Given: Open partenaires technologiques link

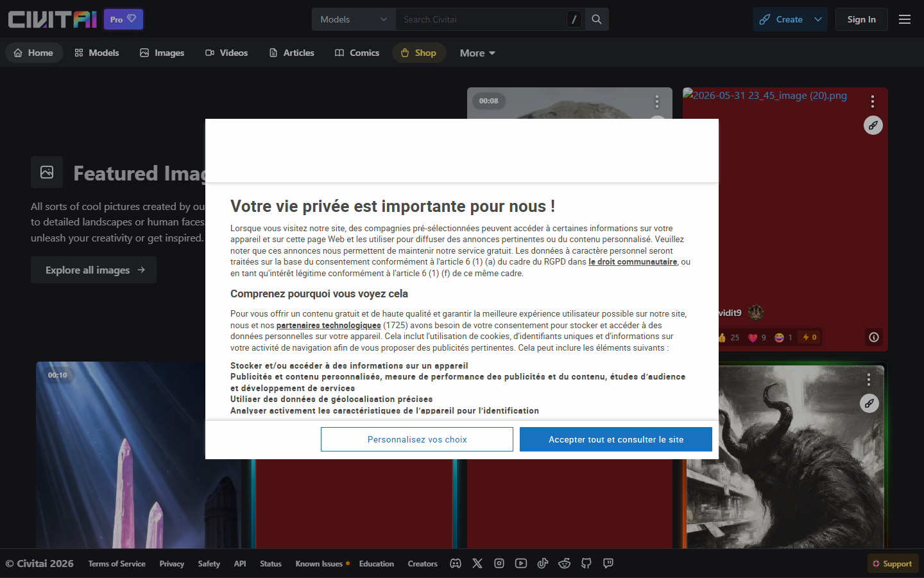Looking at the screenshot, I should pyautogui.click(x=329, y=326).
